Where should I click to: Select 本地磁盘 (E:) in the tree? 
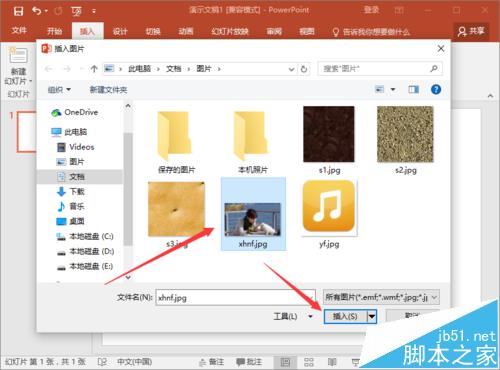[85, 266]
